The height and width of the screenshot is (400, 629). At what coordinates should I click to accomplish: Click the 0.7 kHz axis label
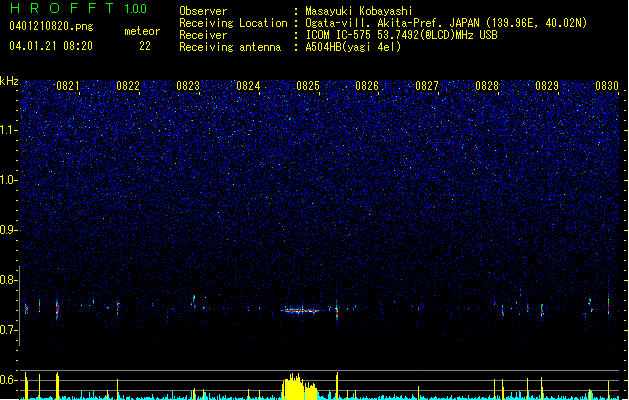click(x=8, y=330)
